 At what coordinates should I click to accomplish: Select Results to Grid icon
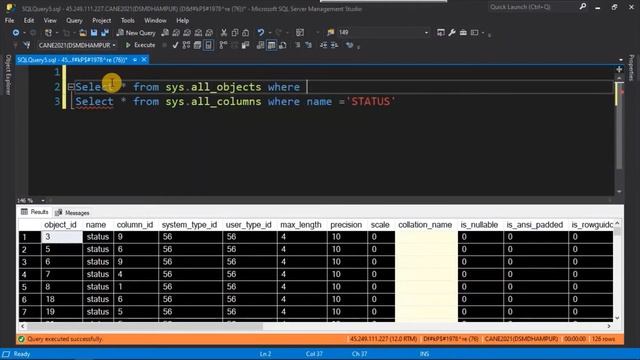271,45
